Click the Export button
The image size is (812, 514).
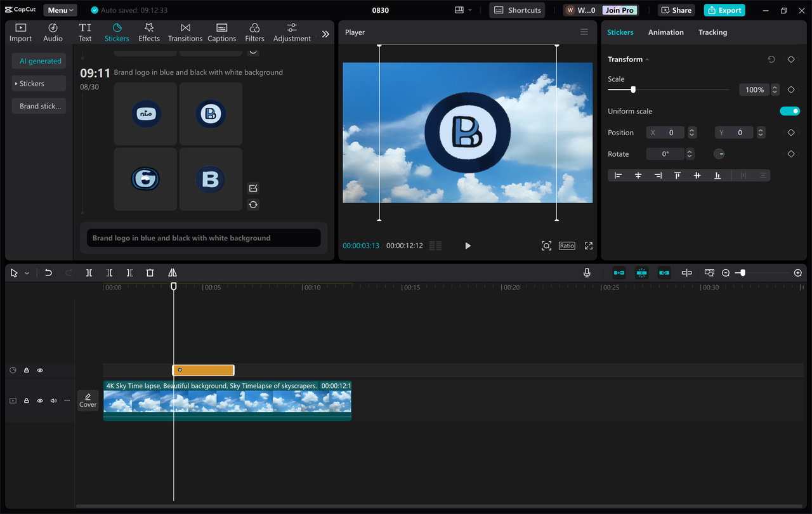coord(724,10)
